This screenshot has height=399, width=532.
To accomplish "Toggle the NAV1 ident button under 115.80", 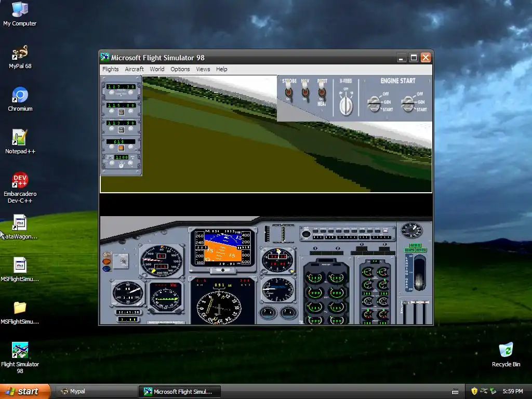I will click(121, 112).
